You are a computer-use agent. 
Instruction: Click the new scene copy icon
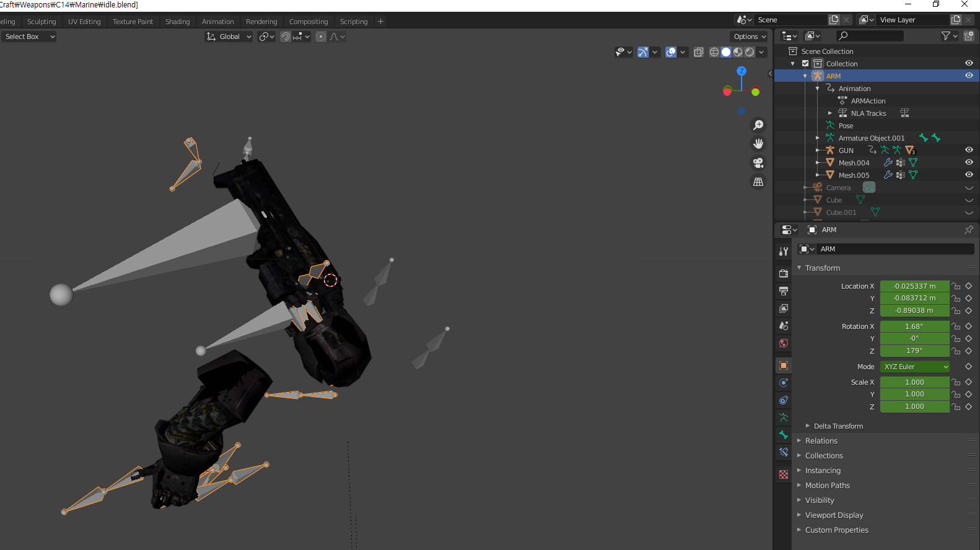[834, 20]
